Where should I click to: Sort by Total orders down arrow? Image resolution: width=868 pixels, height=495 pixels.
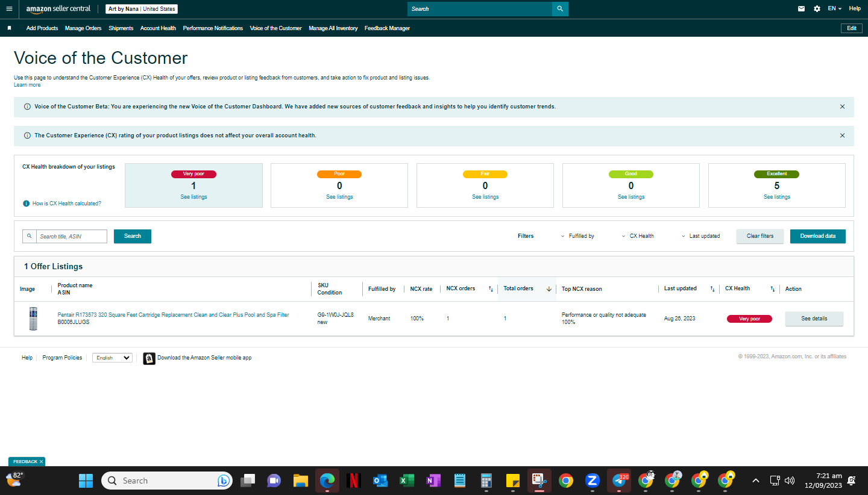pos(549,289)
